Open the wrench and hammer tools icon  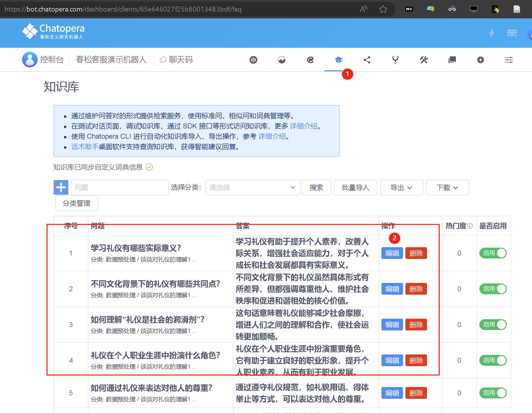click(424, 60)
